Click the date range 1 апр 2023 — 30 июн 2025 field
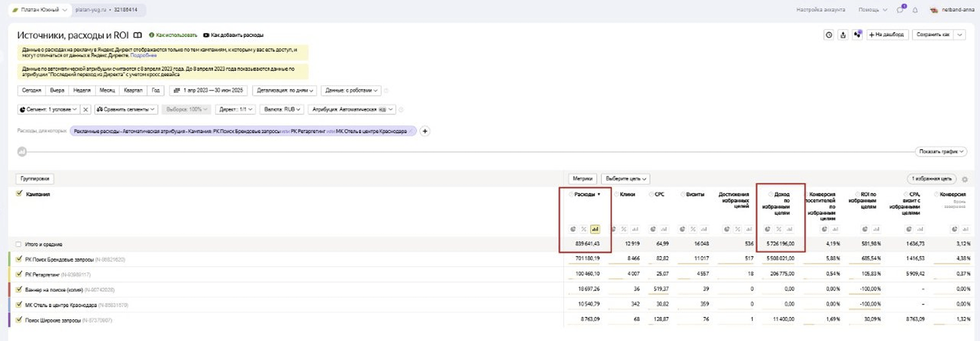The width and height of the screenshot is (980, 341). (x=209, y=91)
